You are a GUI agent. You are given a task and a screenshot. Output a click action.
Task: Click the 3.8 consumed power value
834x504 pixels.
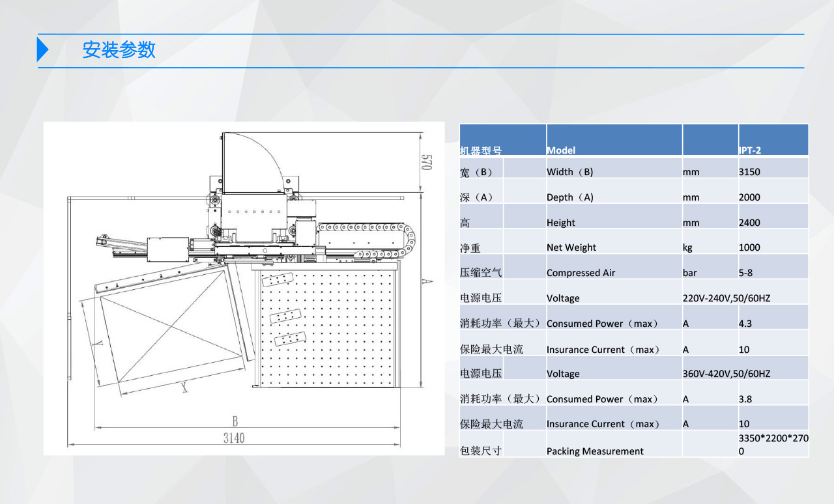click(x=745, y=399)
